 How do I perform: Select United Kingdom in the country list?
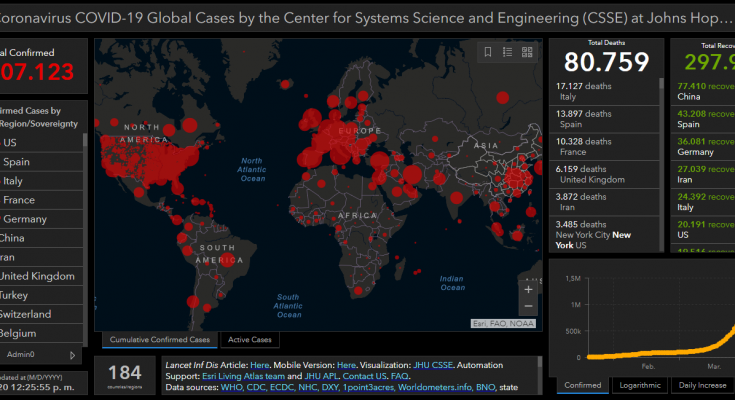(41, 276)
